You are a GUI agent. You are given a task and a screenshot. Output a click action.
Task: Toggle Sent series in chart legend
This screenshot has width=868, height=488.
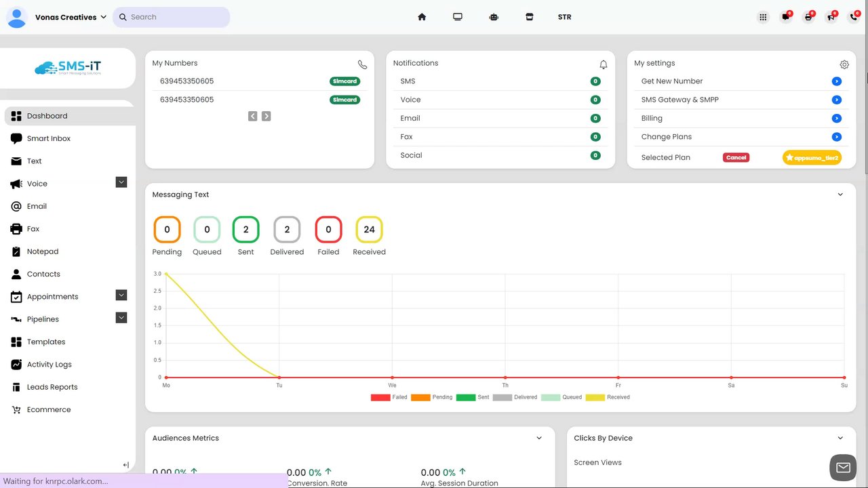click(x=473, y=397)
